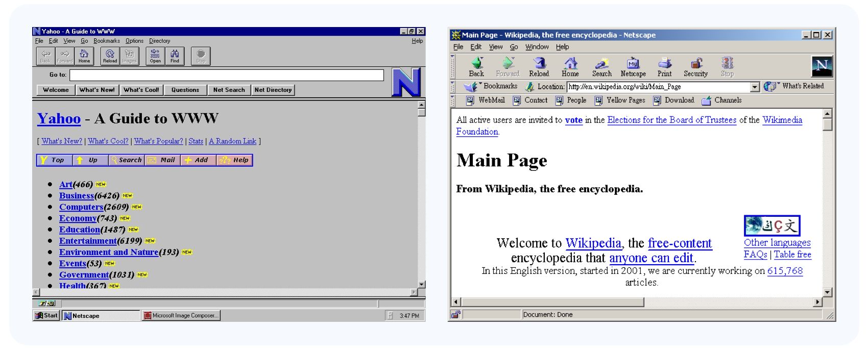This screenshot has width=868, height=355.
Task: Click the Wikipedia horizontal scrollbar thumb
Action: [552, 302]
